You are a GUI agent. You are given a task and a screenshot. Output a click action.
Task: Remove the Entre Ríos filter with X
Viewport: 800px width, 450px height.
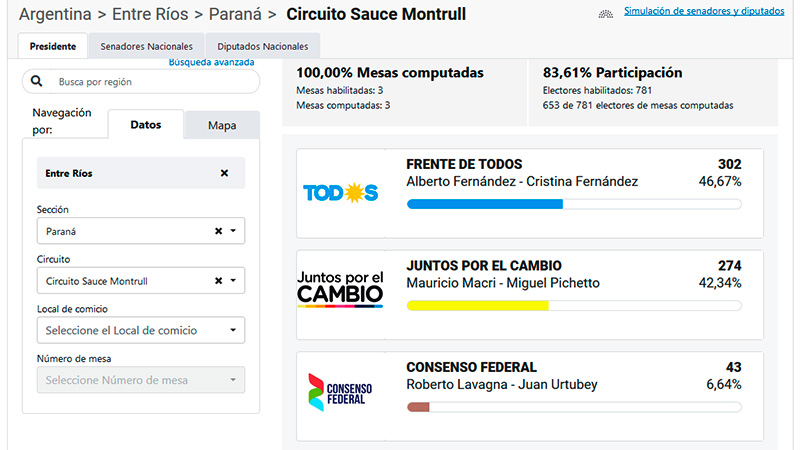point(224,173)
